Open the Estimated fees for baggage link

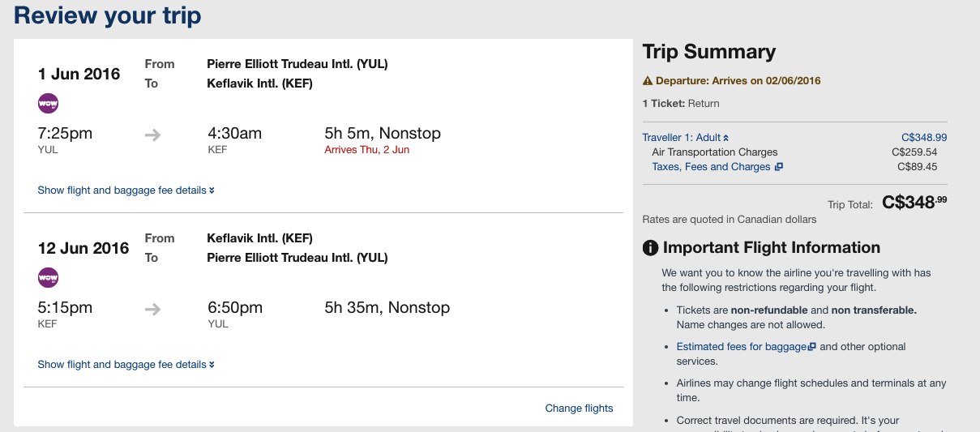click(742, 347)
